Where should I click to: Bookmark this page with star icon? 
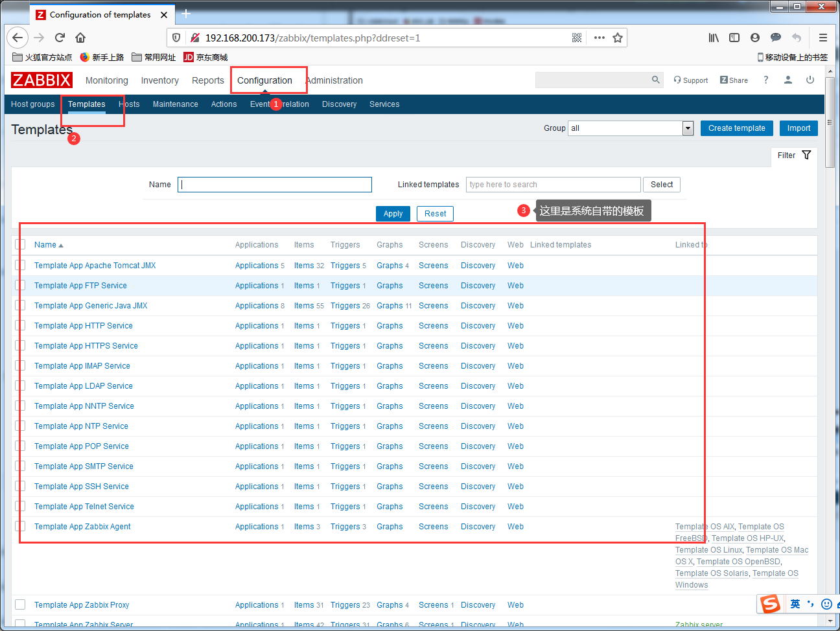click(x=618, y=38)
